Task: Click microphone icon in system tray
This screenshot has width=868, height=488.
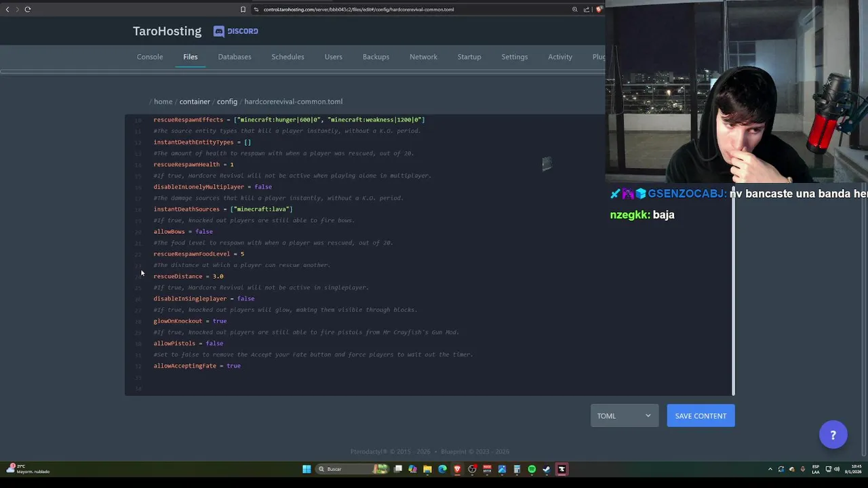Action: tap(803, 469)
